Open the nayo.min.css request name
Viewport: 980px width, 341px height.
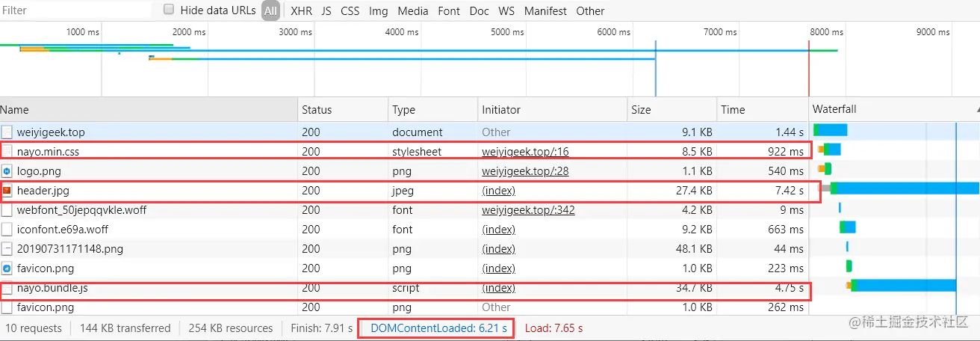point(48,151)
